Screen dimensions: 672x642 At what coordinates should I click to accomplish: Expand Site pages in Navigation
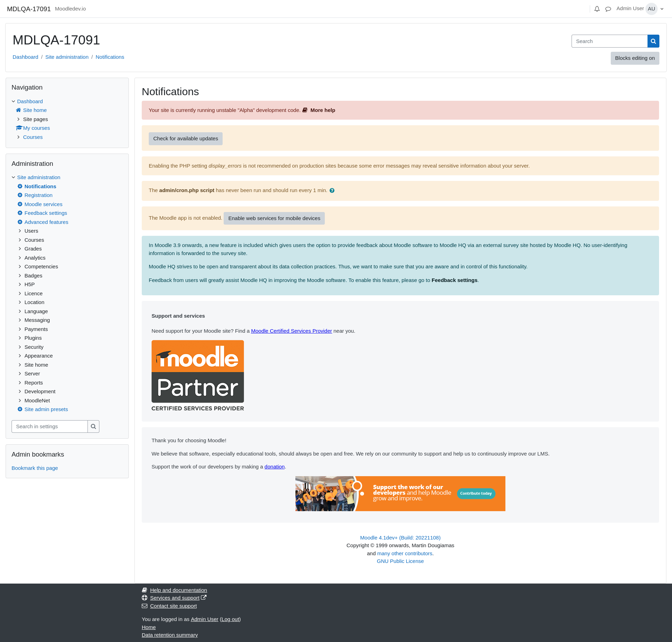click(18, 119)
